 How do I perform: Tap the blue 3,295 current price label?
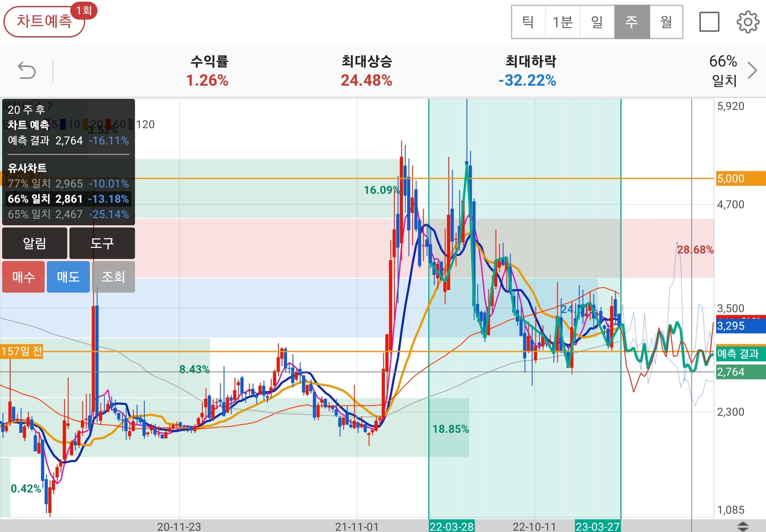pyautogui.click(x=740, y=326)
